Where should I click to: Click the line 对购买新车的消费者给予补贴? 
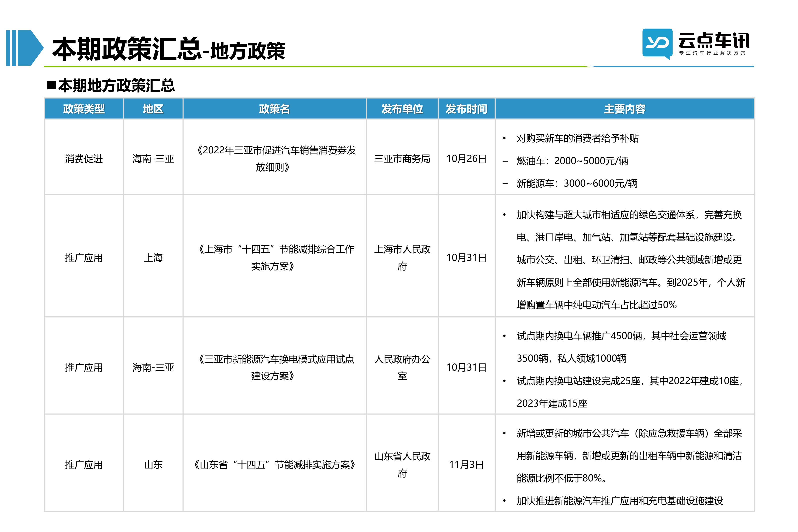tap(577, 138)
